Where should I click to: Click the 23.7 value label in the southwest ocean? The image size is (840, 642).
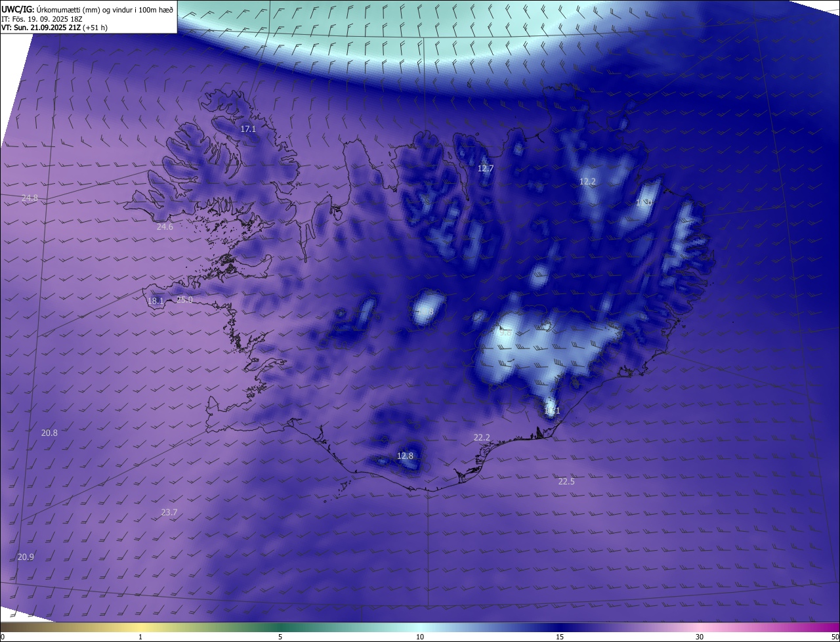(x=169, y=512)
